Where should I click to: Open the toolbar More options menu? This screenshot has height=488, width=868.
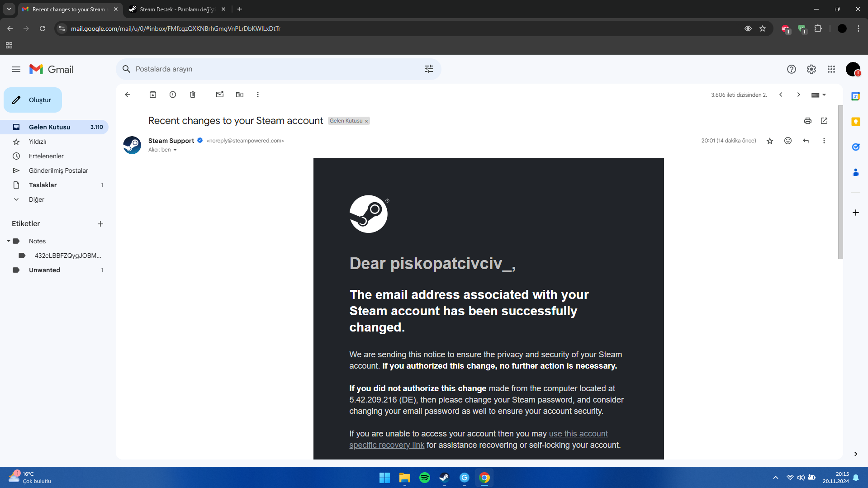pos(258,95)
